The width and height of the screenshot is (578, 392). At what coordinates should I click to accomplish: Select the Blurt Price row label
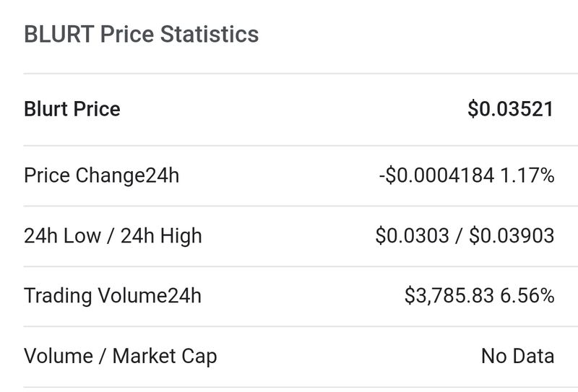pyautogui.click(x=72, y=109)
